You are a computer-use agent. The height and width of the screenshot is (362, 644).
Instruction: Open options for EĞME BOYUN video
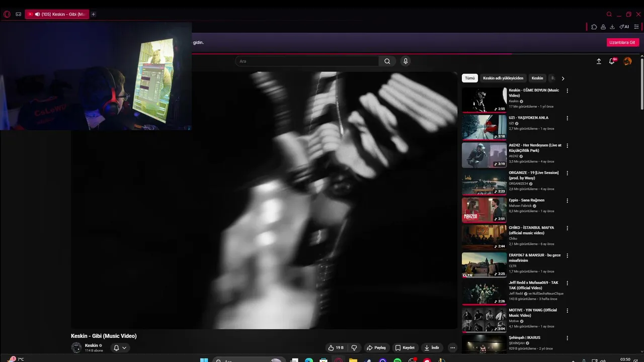568,91
